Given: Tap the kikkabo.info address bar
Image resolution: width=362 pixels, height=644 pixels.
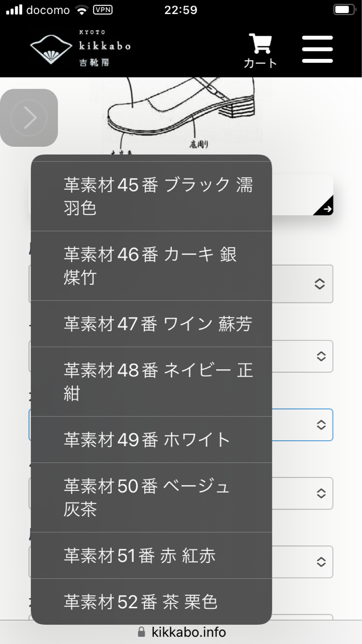Looking at the screenshot, I should click(189, 632).
